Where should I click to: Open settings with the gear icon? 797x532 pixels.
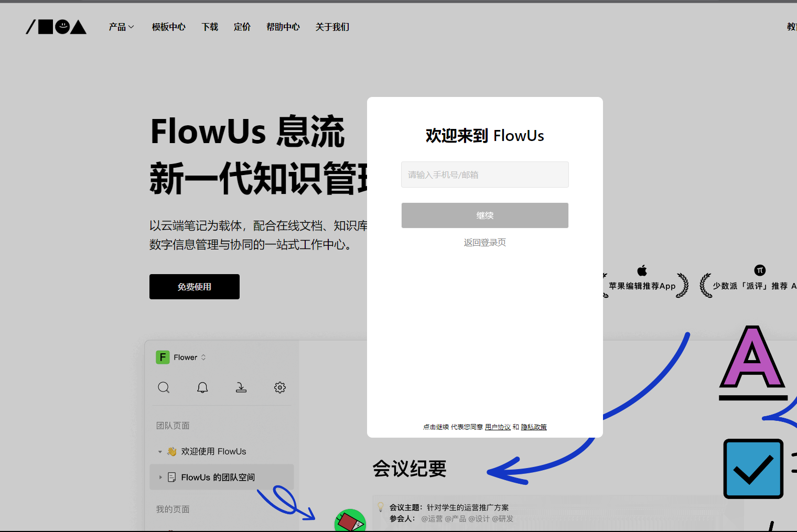pyautogui.click(x=279, y=387)
